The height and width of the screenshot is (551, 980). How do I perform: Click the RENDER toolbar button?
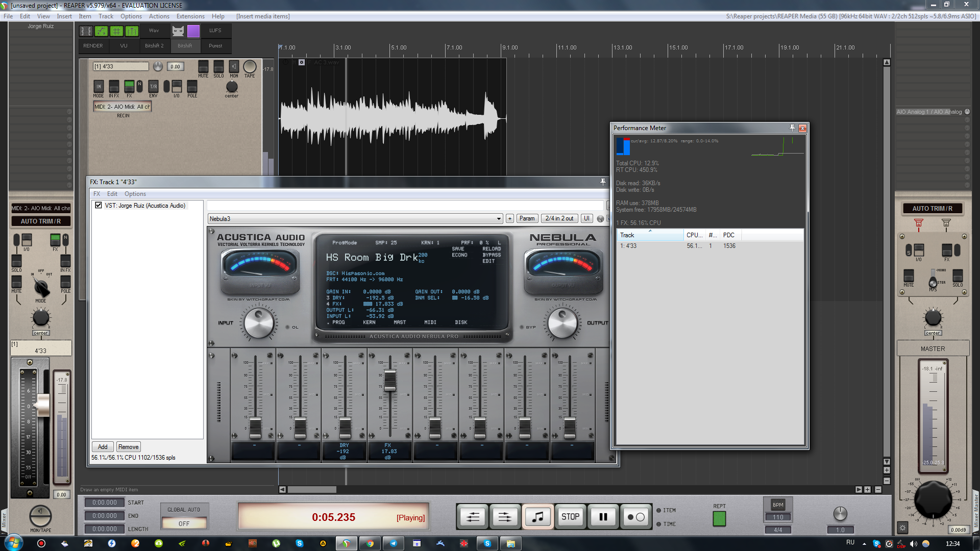93,45
